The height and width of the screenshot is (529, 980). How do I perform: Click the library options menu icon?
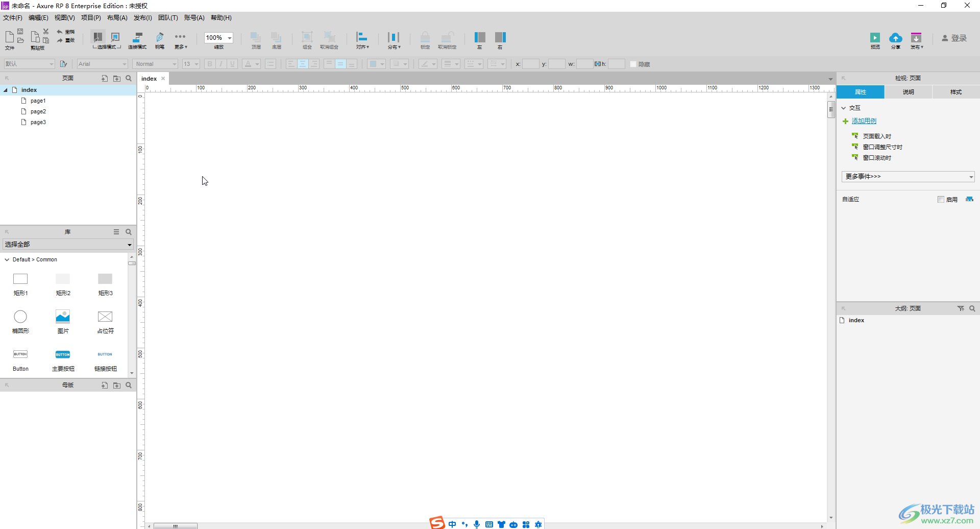point(116,232)
